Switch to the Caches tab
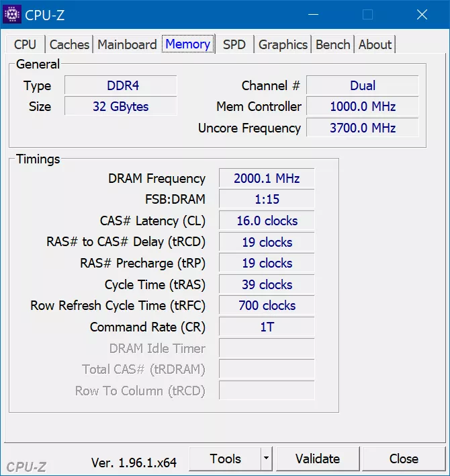 (x=69, y=44)
